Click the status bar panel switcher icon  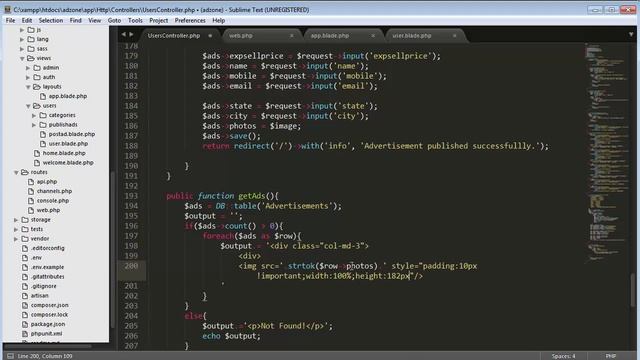tap(10, 356)
